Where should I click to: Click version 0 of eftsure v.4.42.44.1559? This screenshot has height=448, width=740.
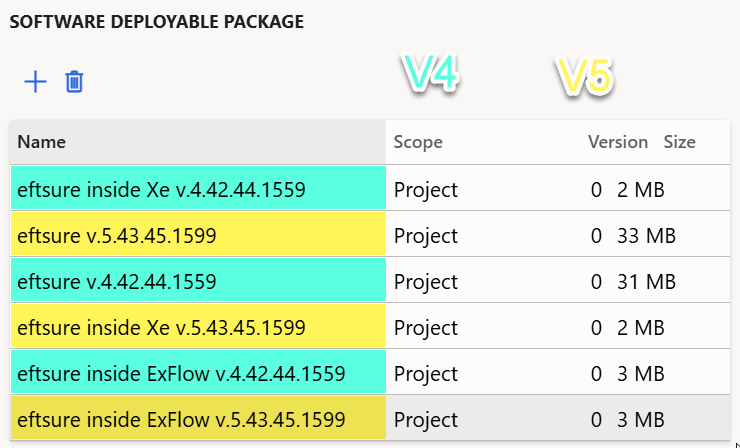[x=596, y=282]
